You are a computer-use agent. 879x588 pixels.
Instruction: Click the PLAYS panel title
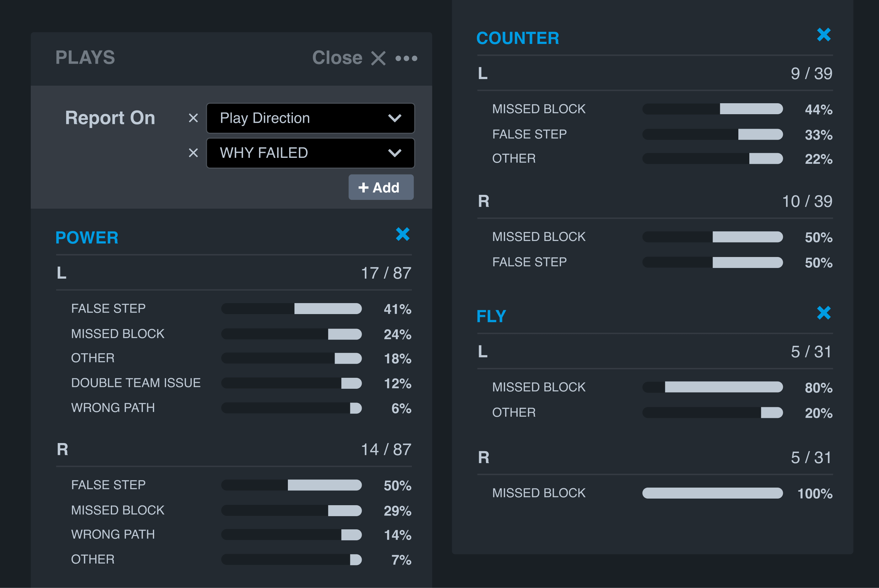(x=85, y=58)
